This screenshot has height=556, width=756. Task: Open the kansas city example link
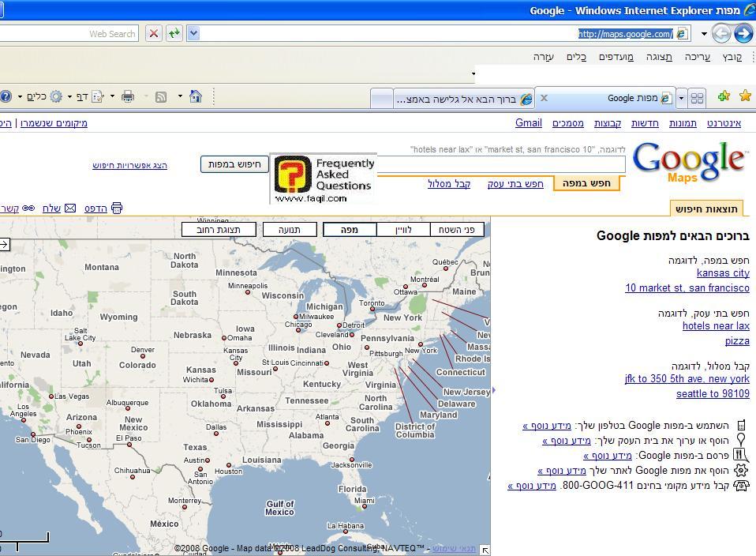723,273
